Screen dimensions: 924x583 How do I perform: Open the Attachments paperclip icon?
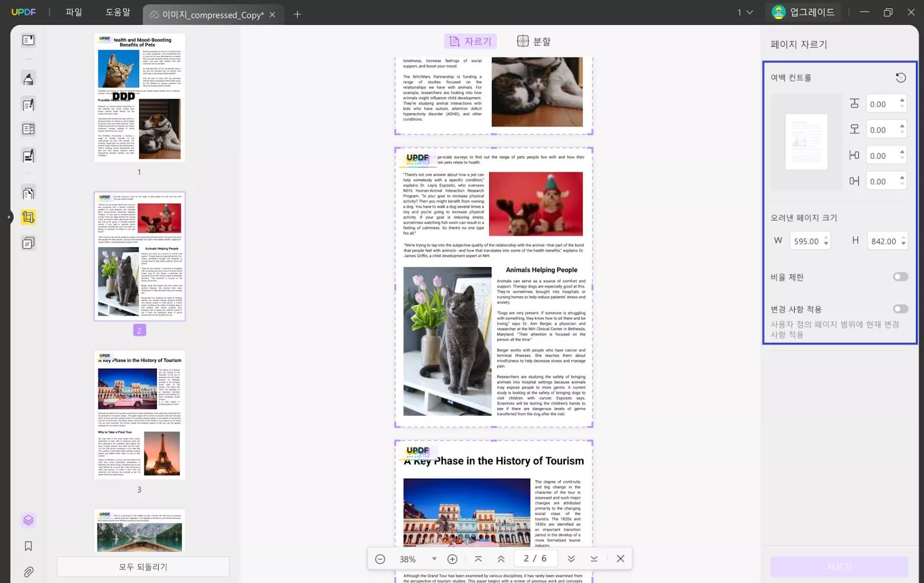pos(28,572)
